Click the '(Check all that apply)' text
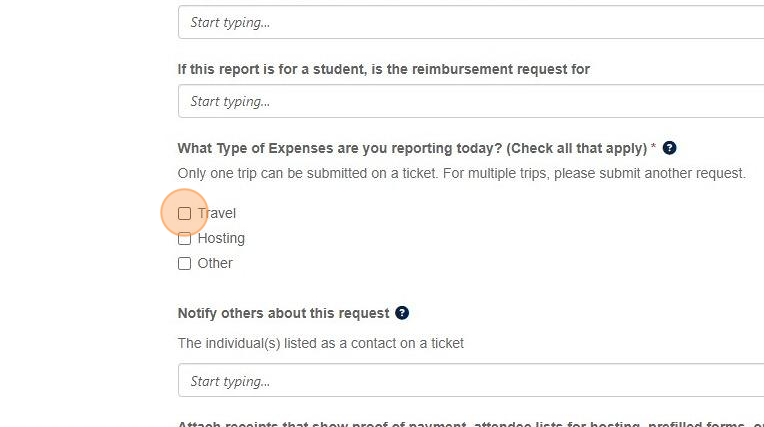The height and width of the screenshot is (427, 764). pos(577,148)
